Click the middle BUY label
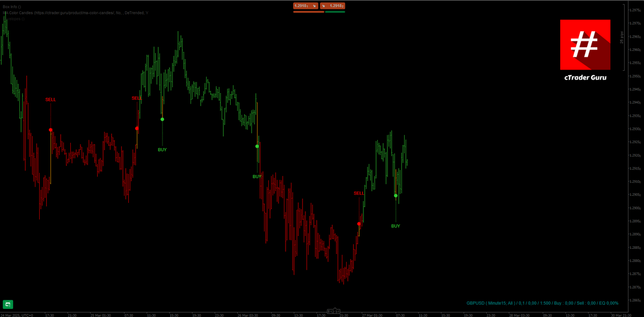Screen dimensions: 644x317 tap(257, 176)
